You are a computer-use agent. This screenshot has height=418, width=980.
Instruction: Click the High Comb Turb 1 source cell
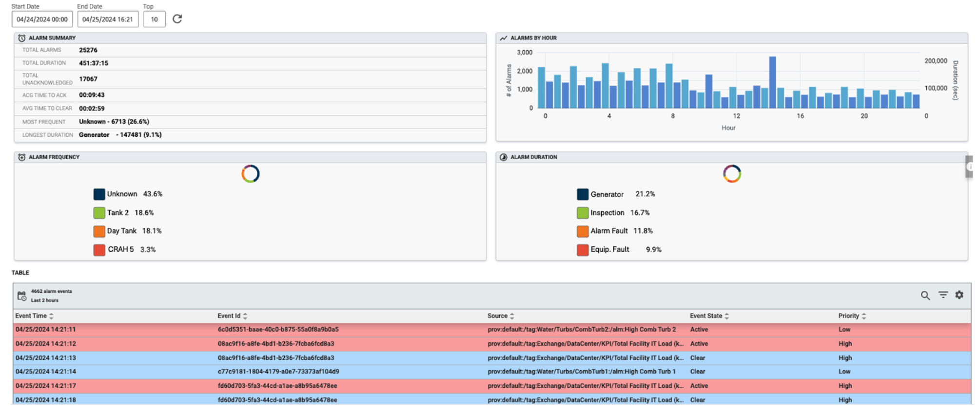[582, 372]
